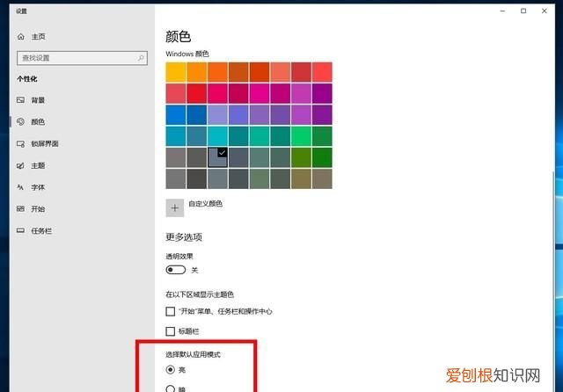Screen dimensions: 563x392
Task: Click the vertical scrollbar of the settings window
Action: [553, 279]
